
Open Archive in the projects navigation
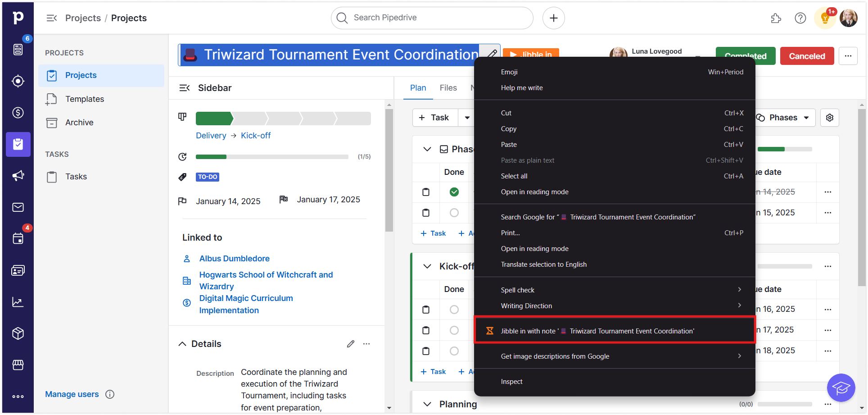tap(101, 123)
